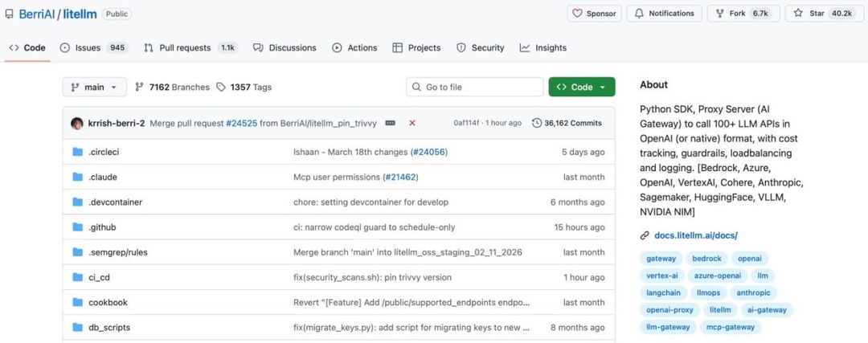Open the .devcontainer folder
Image resolution: width=868 pixels, height=343 pixels.
coord(115,202)
